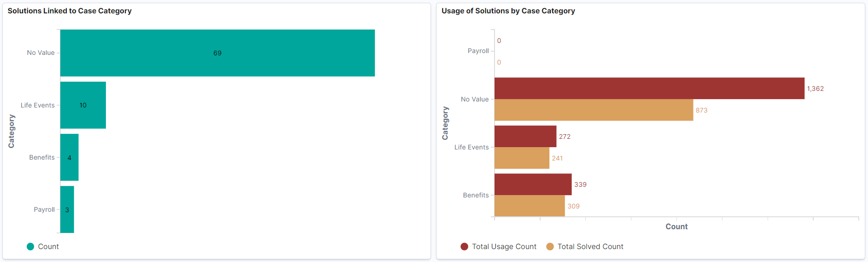Click the teal Count legend dot

pyautogui.click(x=30, y=246)
